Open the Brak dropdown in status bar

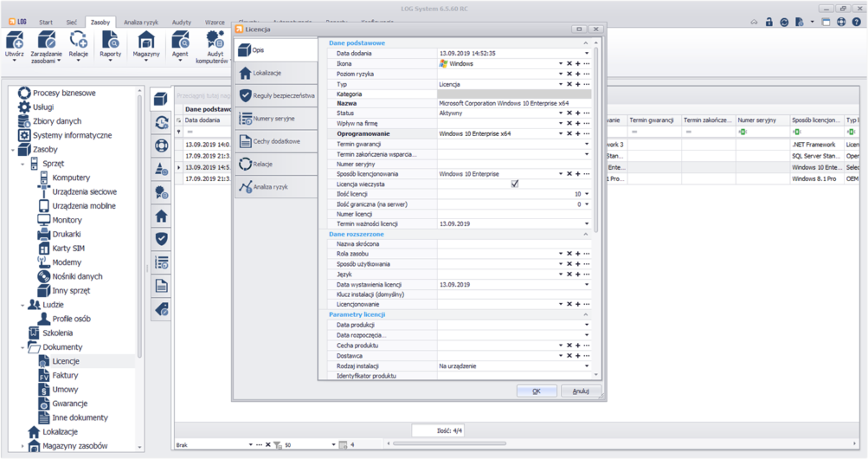pyautogui.click(x=250, y=444)
